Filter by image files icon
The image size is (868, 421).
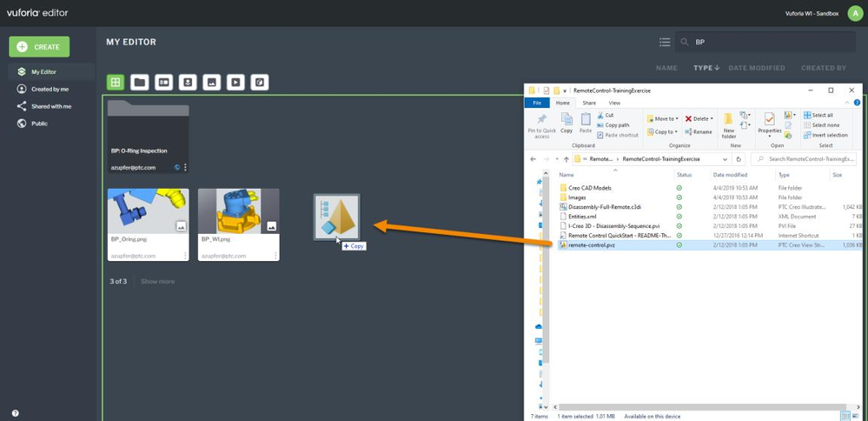point(211,83)
